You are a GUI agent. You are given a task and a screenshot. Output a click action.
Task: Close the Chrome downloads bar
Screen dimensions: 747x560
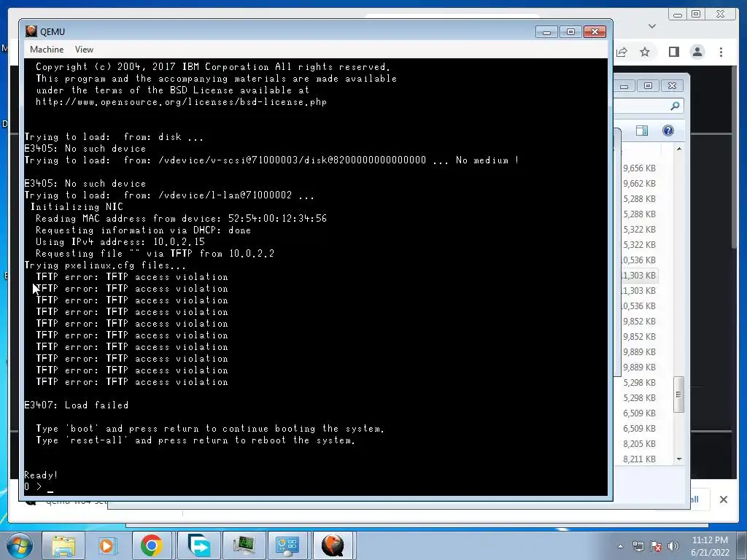tap(723, 499)
